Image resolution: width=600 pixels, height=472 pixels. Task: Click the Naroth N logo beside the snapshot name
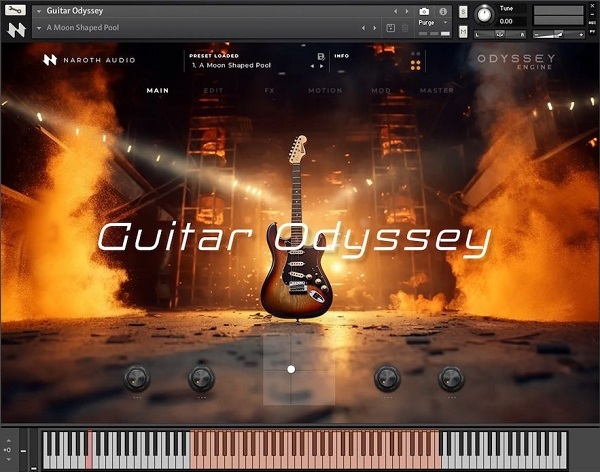pyautogui.click(x=16, y=29)
